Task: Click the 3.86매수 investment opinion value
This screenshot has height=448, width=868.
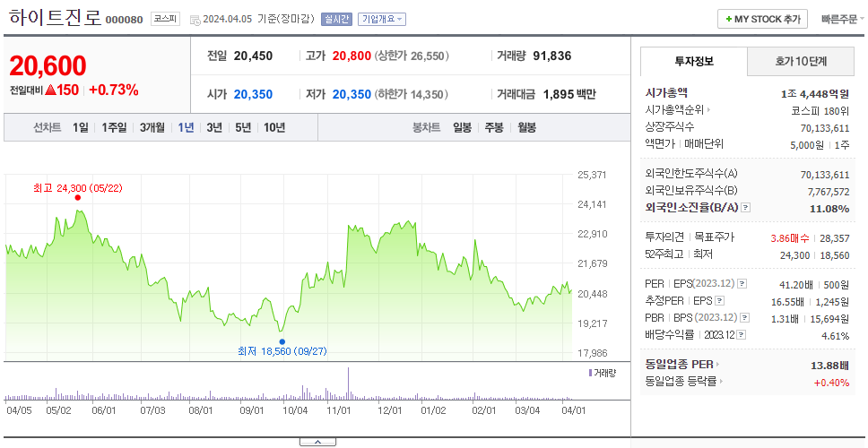Action: click(x=789, y=238)
